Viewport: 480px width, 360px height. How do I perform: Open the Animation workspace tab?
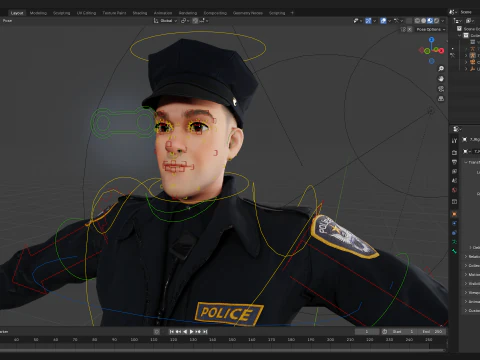click(x=163, y=13)
